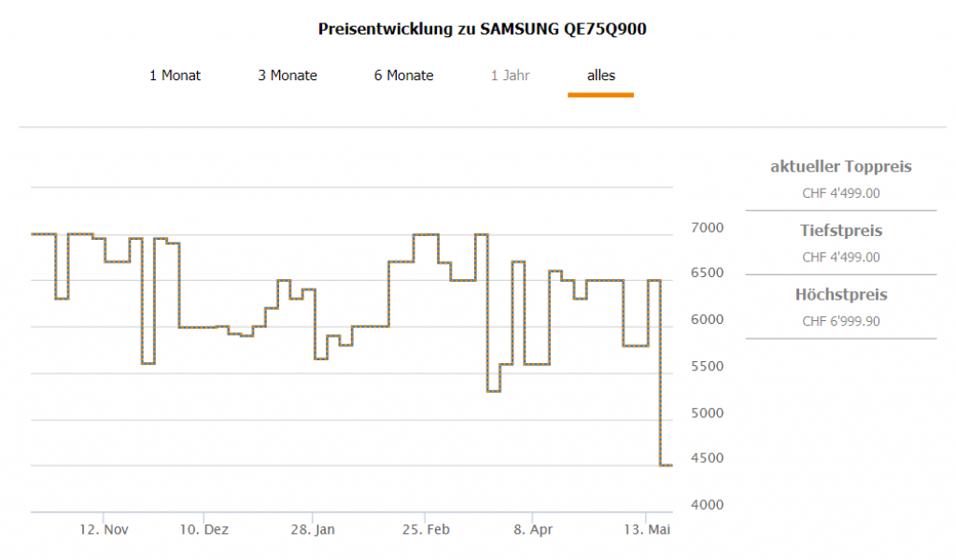This screenshot has width=956, height=560.
Task: Select the "alles" tab
Action: [601, 76]
